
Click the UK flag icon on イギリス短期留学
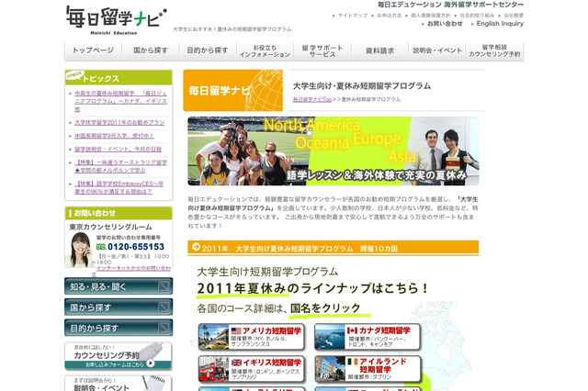pyautogui.click(x=236, y=363)
